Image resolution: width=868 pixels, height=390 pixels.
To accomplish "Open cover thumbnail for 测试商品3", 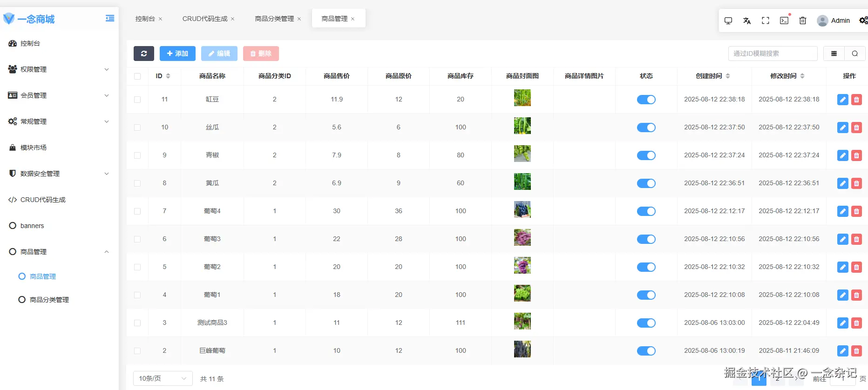I will tap(522, 321).
